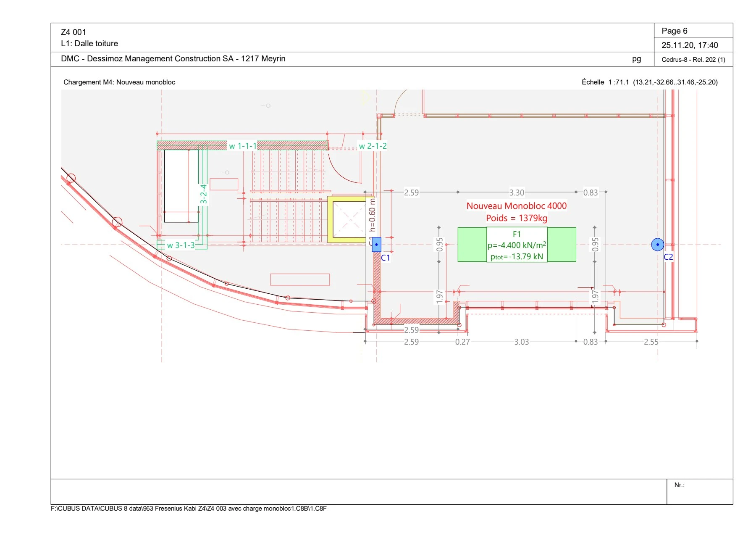Image resolution: width=756 pixels, height=535 pixels.
Task: Click the 3.03 dimension at the bottom
Action: [521, 342]
